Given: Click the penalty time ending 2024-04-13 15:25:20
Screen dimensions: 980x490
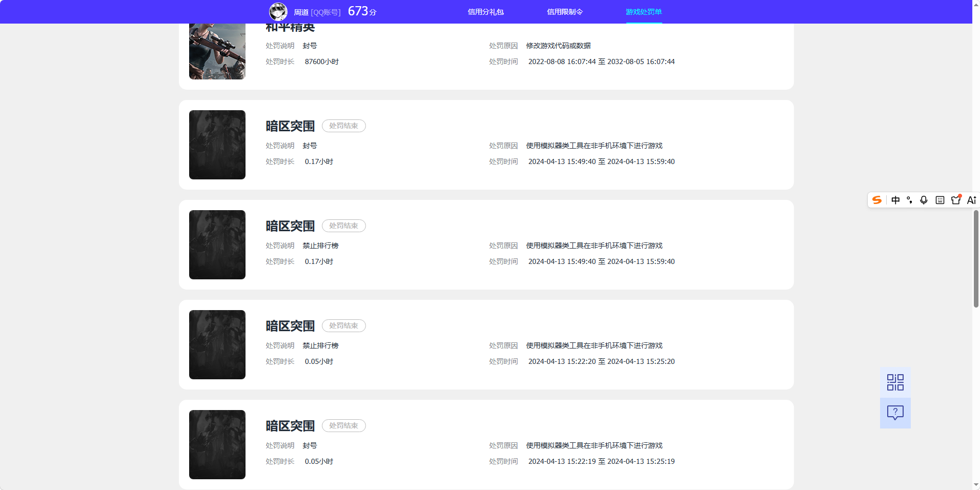Looking at the screenshot, I should click(x=602, y=361).
